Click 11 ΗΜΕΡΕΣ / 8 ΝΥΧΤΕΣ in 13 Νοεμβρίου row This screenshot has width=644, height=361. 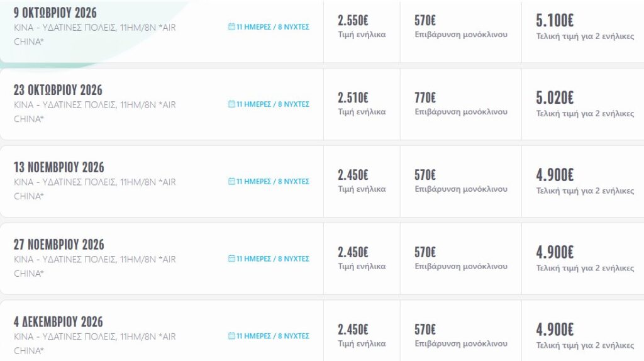pos(273,181)
